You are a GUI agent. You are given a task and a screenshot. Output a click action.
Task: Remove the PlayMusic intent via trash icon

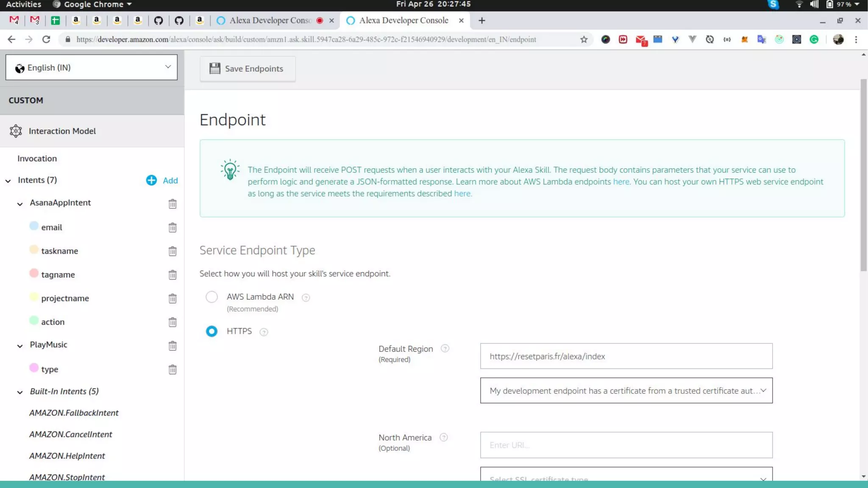click(172, 346)
